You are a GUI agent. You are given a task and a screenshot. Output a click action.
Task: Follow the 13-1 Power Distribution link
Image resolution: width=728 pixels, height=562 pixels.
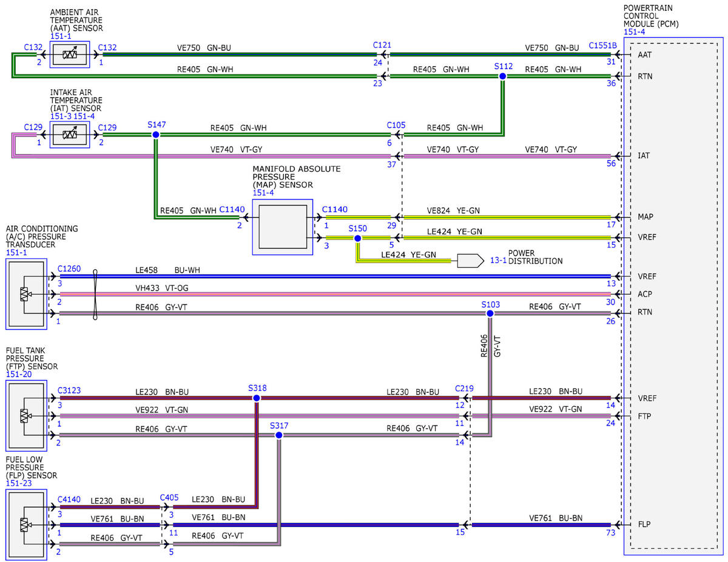(497, 261)
